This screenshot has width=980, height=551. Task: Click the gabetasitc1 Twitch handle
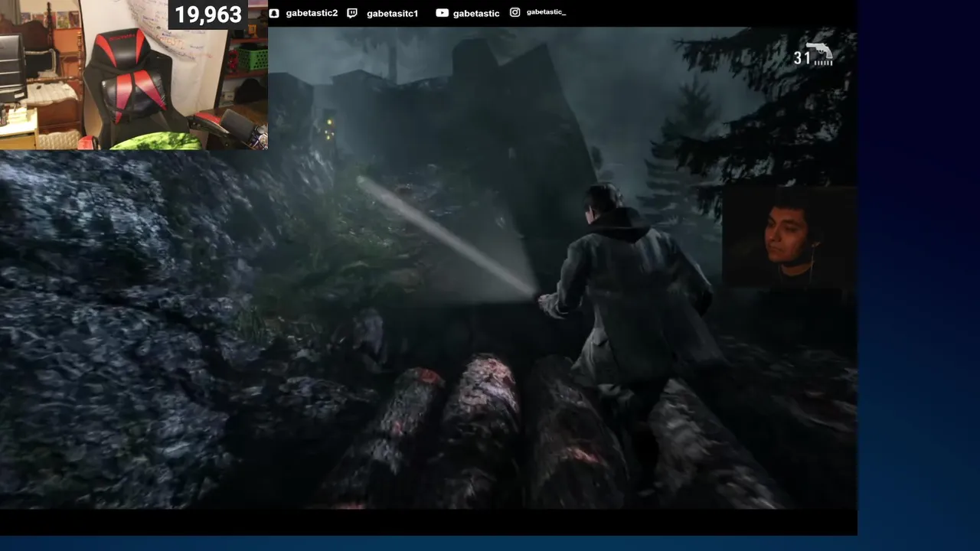pyautogui.click(x=393, y=13)
